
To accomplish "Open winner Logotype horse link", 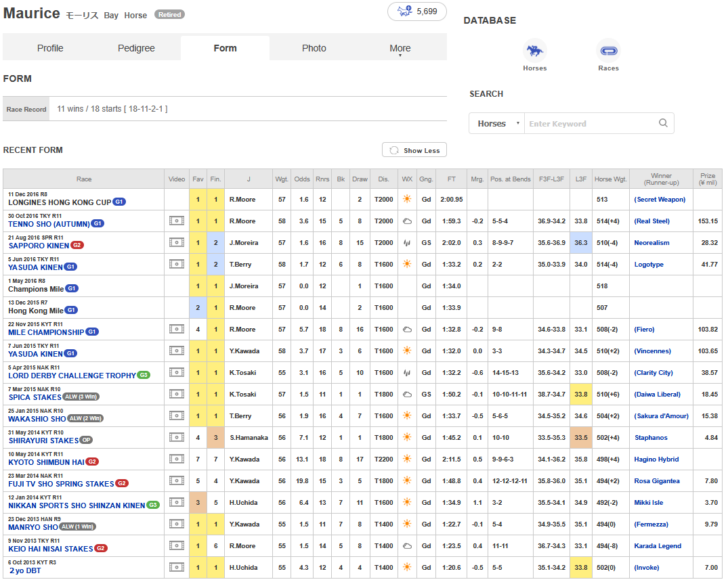I will coord(649,265).
